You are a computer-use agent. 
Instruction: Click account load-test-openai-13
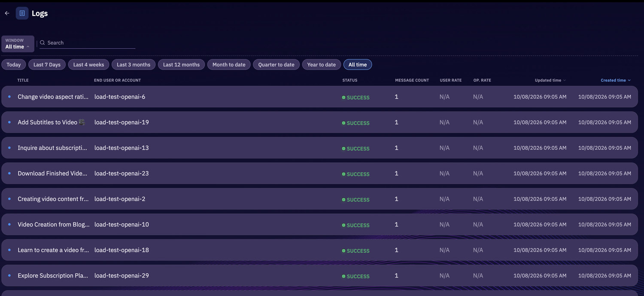(122, 148)
